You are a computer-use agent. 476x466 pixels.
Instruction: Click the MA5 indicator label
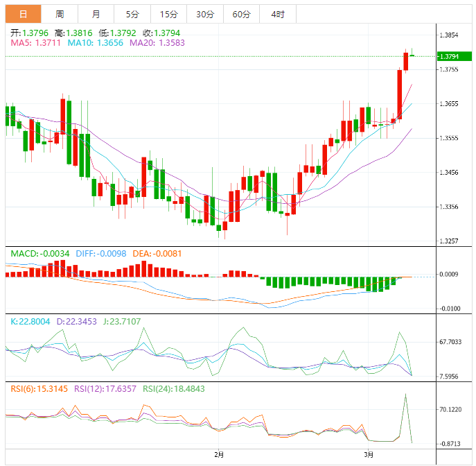coord(35,43)
